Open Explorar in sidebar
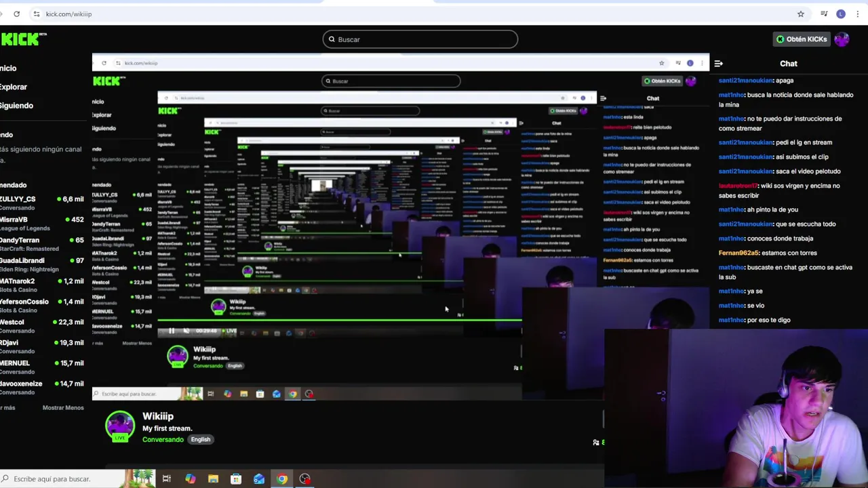 13,87
